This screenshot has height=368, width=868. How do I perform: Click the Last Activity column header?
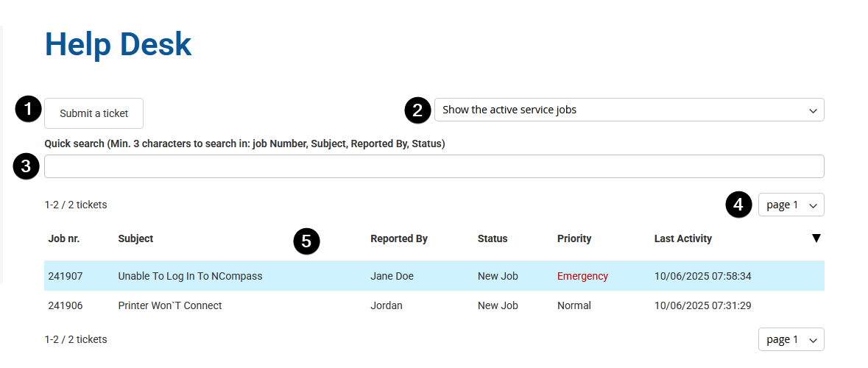[682, 238]
